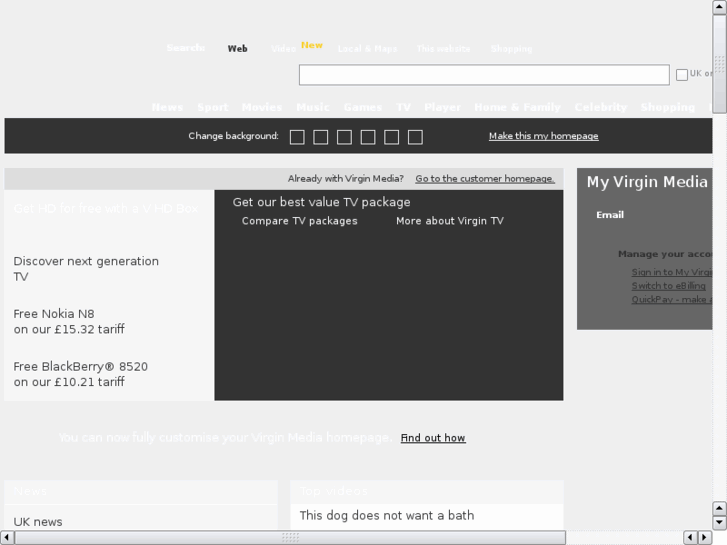The height and width of the screenshot is (545, 727).
Task: Go to the Player section
Action: tap(442, 107)
